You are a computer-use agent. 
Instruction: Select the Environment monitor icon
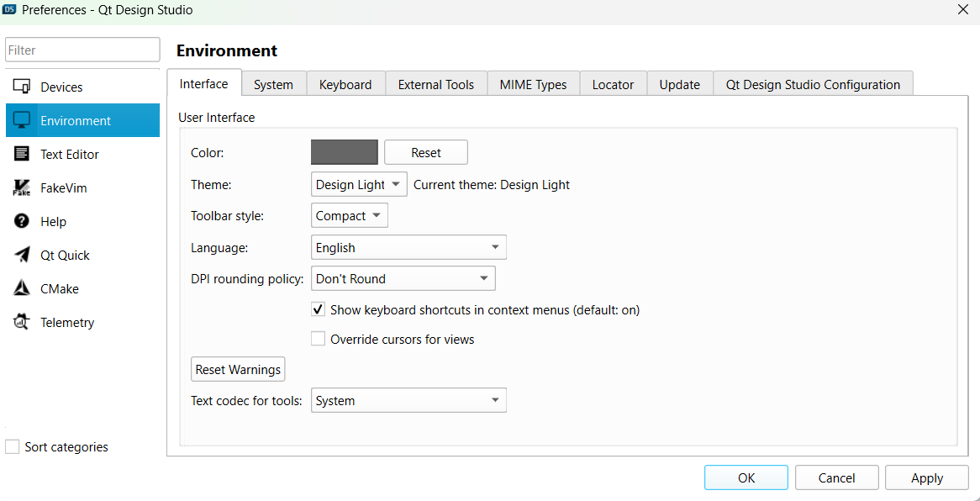22,121
